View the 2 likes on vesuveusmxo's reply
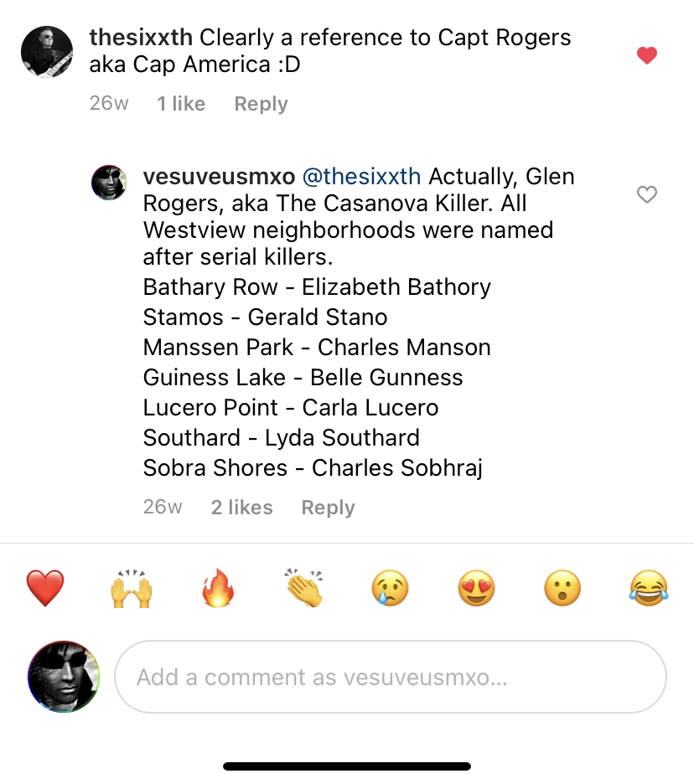The height and width of the screenshot is (784, 694). [241, 508]
